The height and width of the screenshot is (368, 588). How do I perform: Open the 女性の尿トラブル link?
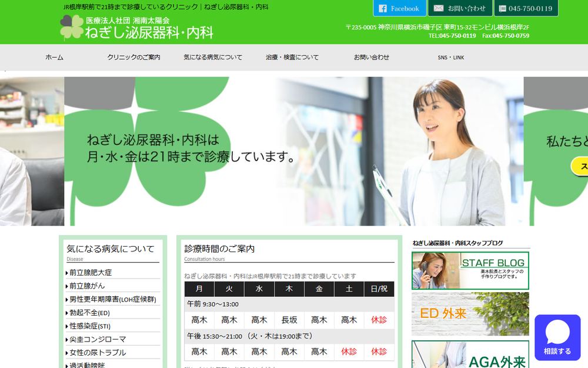[x=98, y=353]
